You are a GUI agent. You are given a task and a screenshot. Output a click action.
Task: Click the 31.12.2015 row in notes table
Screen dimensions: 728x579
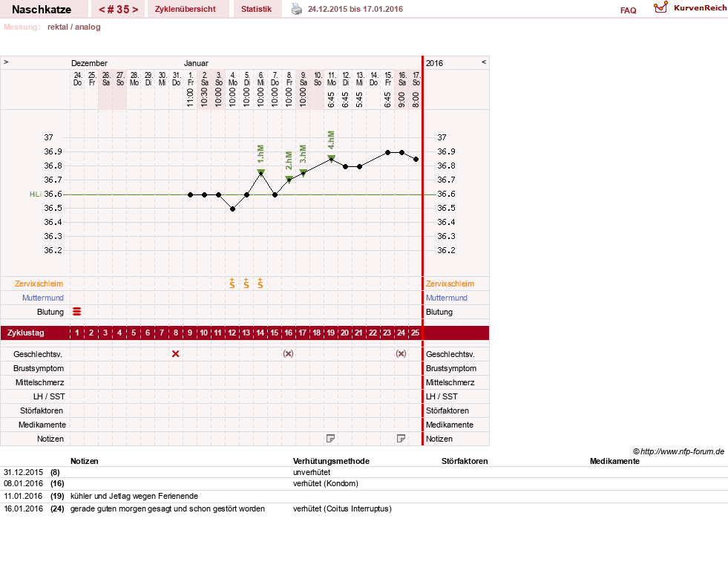pos(364,472)
